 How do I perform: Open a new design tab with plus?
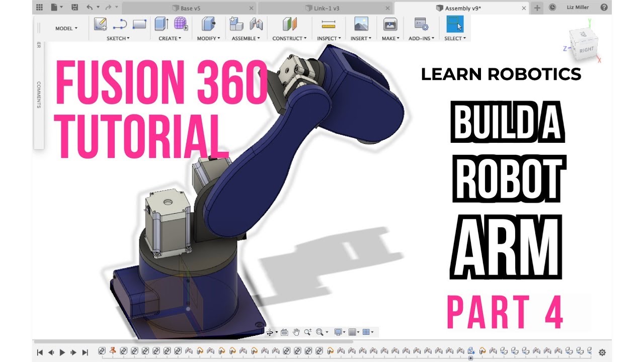pos(537,8)
